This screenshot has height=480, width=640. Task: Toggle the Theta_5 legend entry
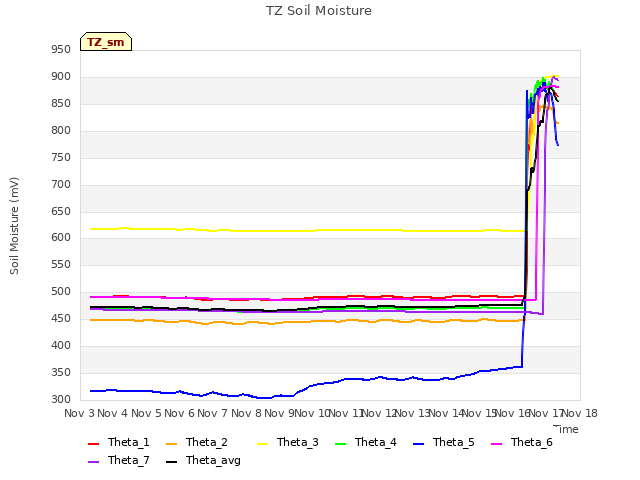(x=444, y=442)
